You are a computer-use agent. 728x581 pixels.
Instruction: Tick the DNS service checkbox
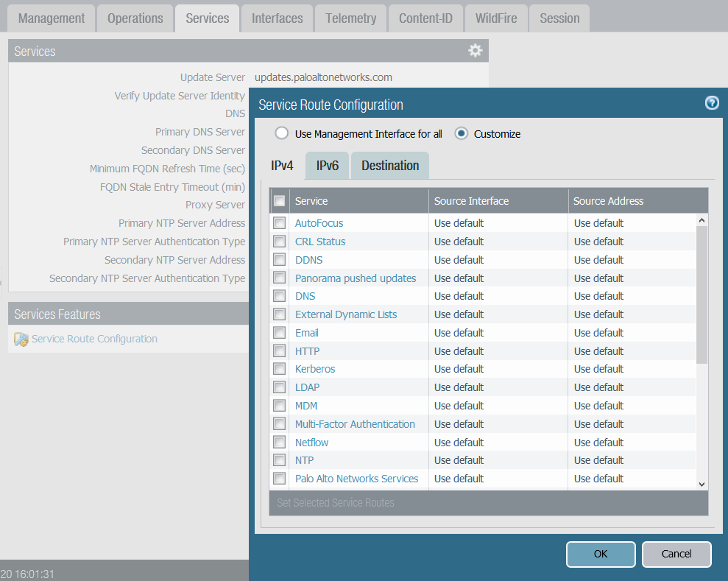[279, 296]
